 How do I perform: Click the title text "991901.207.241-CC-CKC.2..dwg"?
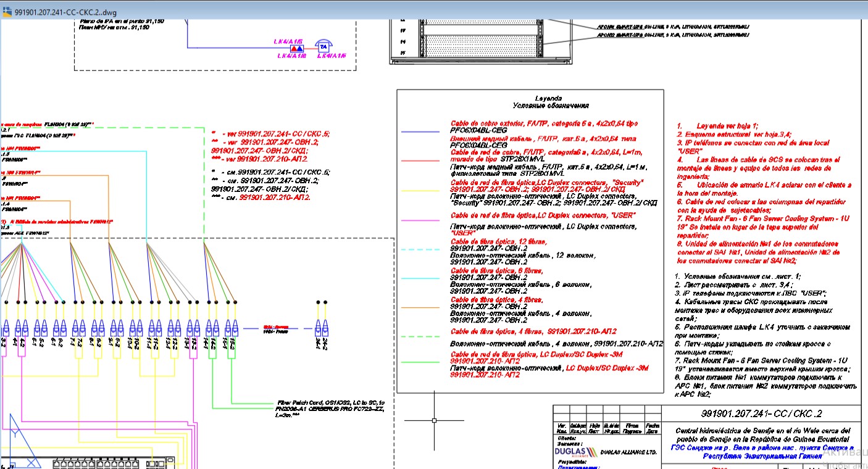click(65, 12)
